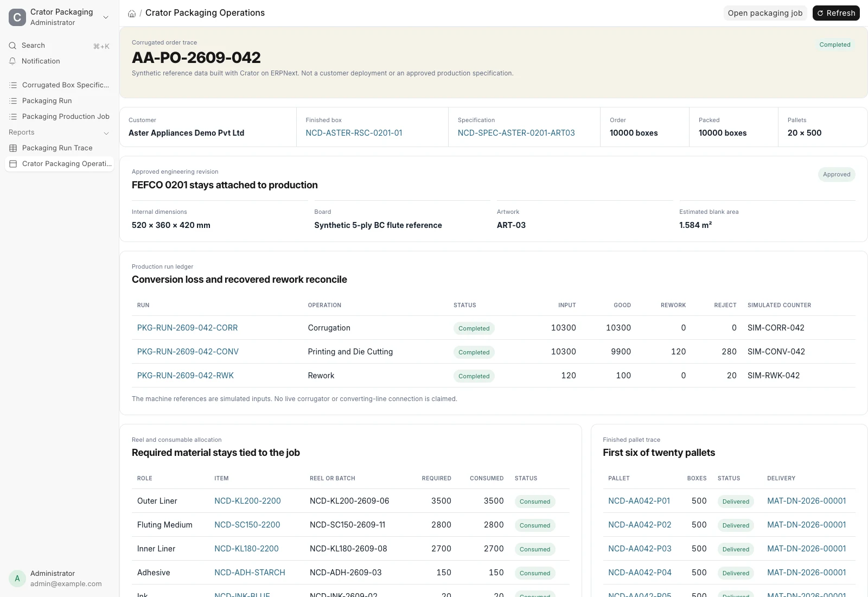
Task: Click the Completed badge in the order header
Action: [835, 45]
